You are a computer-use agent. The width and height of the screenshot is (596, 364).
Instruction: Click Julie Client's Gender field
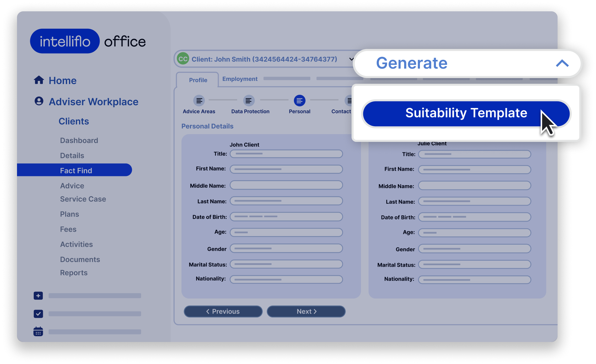[x=475, y=249]
